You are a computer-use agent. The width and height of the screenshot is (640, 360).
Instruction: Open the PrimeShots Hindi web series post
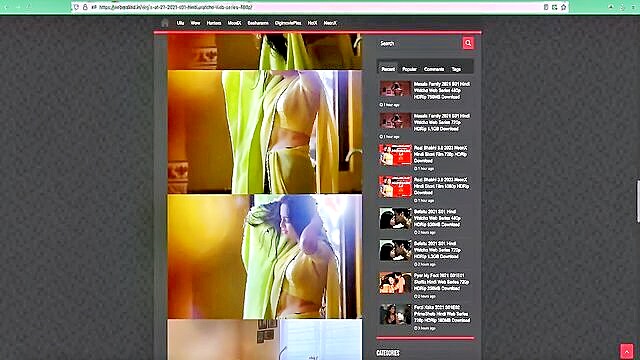442,314
